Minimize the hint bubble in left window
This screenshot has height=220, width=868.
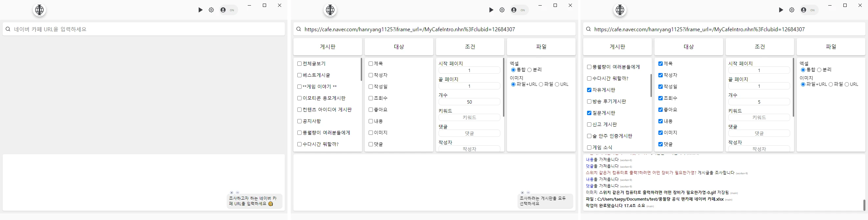[238, 193]
